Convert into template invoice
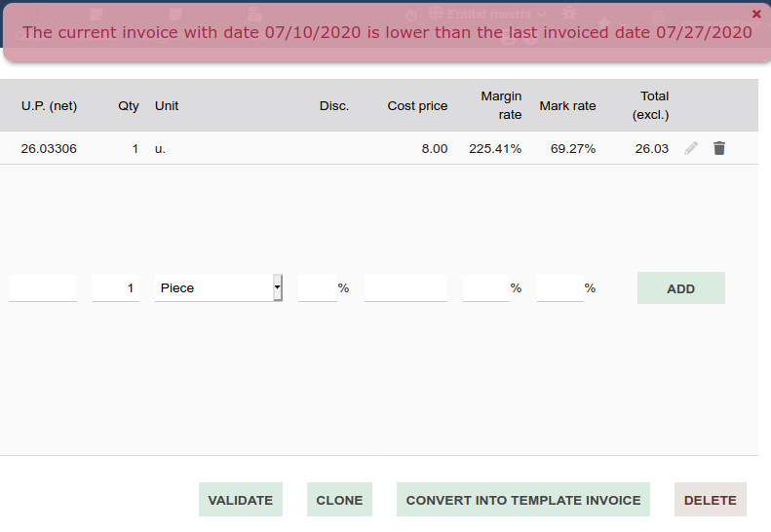This screenshot has width=771, height=532. [x=523, y=500]
